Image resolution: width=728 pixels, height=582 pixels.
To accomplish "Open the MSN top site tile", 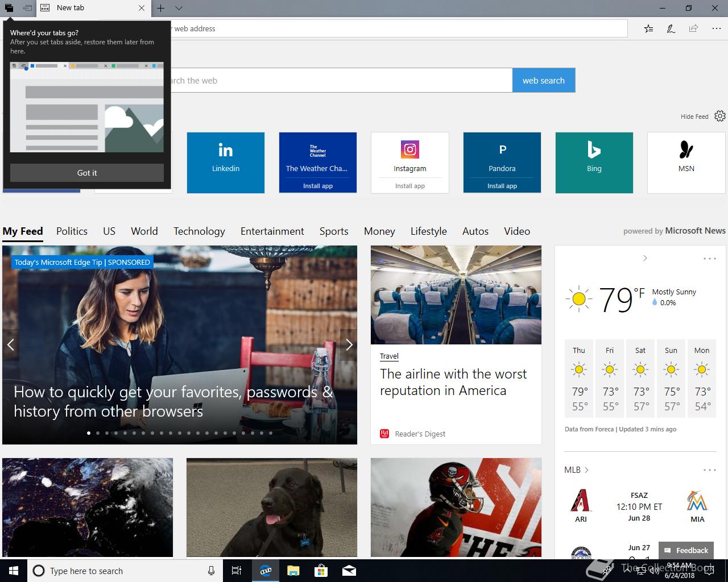I will coord(686,163).
